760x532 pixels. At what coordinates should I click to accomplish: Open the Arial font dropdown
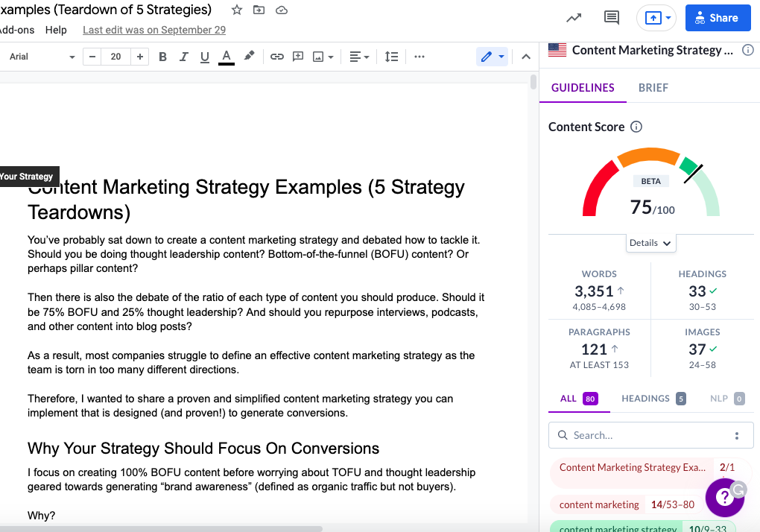pyautogui.click(x=42, y=57)
